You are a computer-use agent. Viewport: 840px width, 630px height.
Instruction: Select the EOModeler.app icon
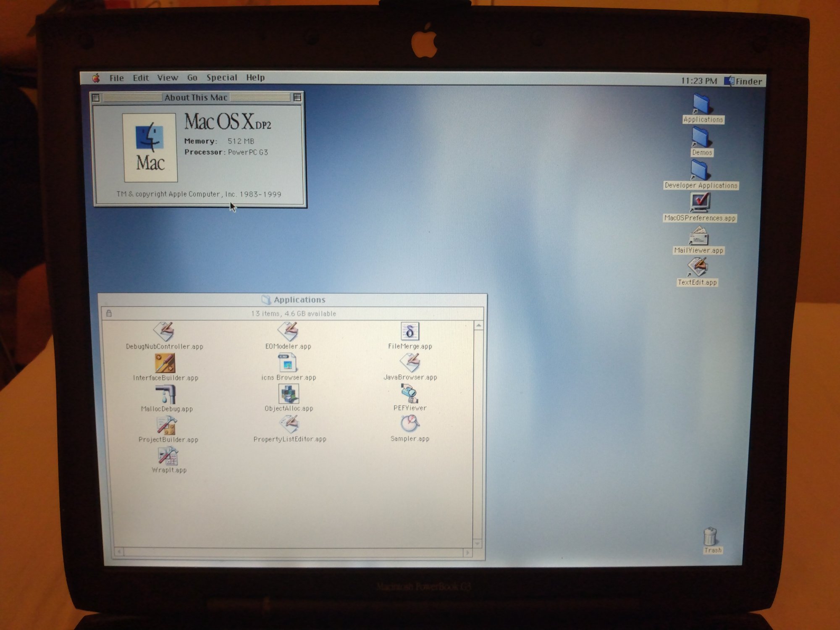pyautogui.click(x=289, y=332)
